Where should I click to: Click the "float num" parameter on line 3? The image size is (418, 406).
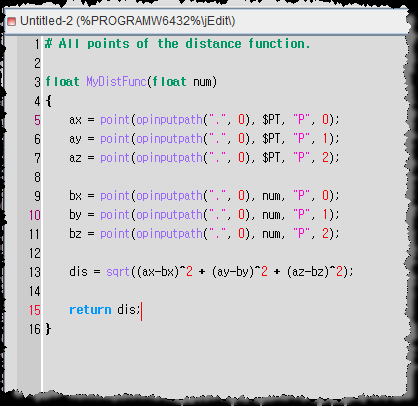tap(182, 81)
